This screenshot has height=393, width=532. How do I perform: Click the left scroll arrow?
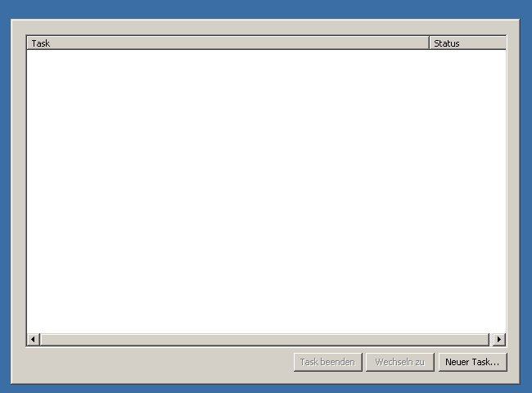(33, 339)
